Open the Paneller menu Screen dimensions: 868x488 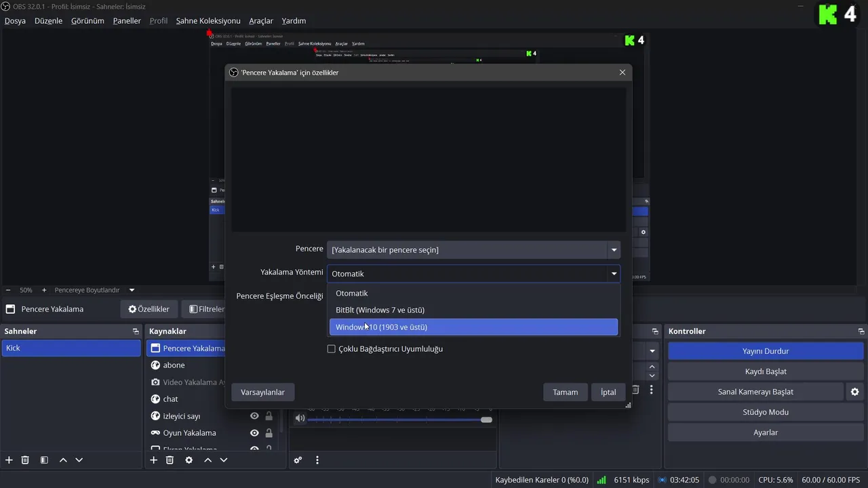pyautogui.click(x=127, y=21)
